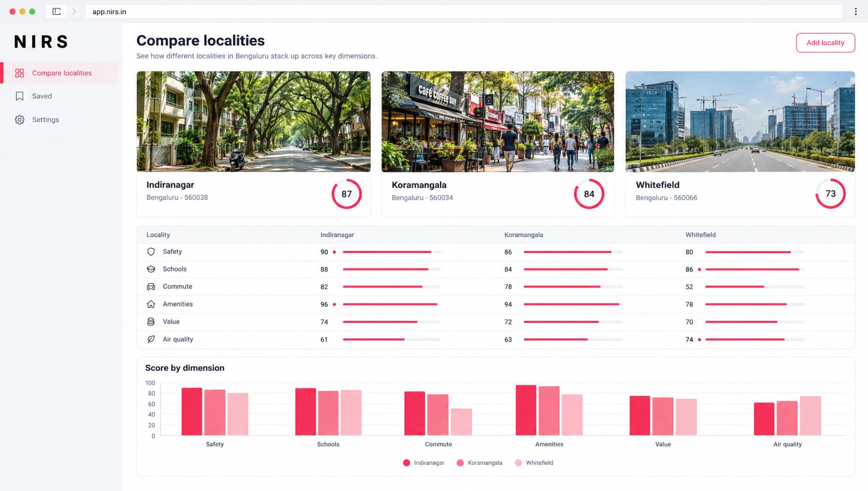Viewport: 868px width, 491px height.
Task: Click the Koramangala card title
Action: tap(419, 185)
